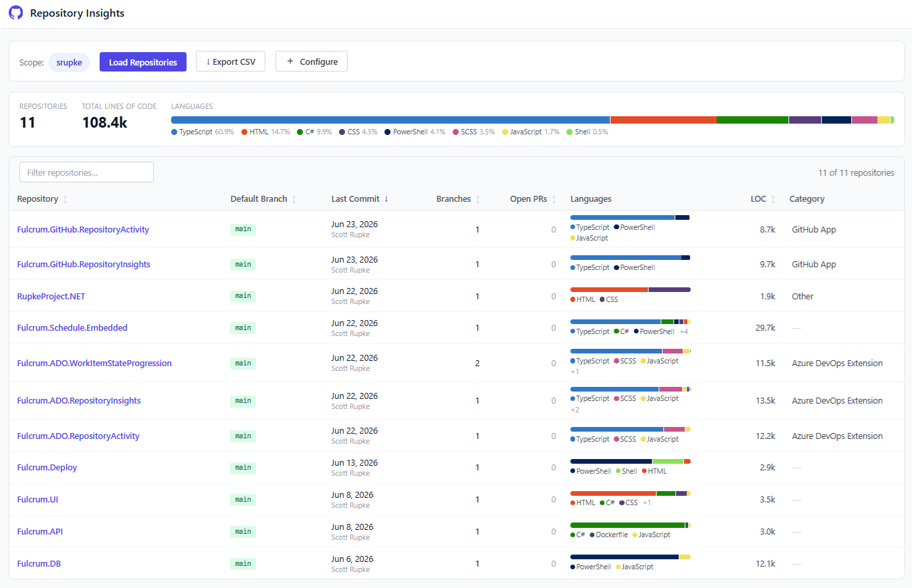Open the Fulcrum.Schedule.Embedded repository link
The image size is (912, 588).
72,327
